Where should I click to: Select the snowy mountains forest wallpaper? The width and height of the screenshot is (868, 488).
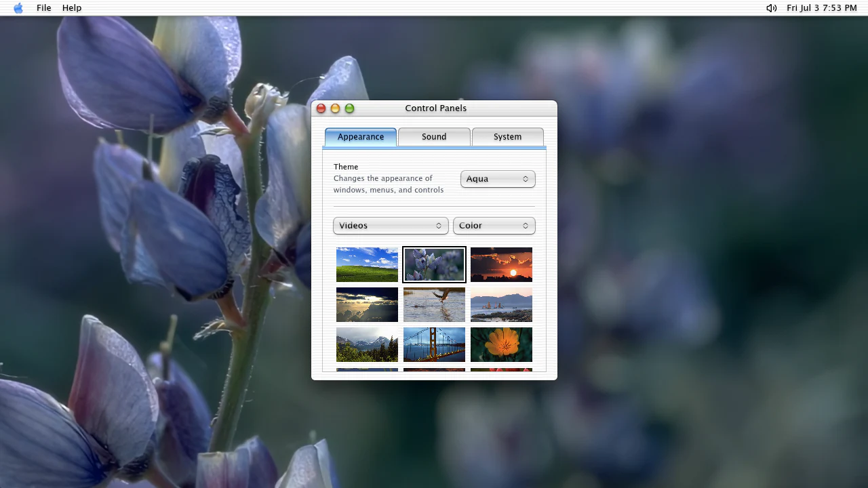[367, 344]
